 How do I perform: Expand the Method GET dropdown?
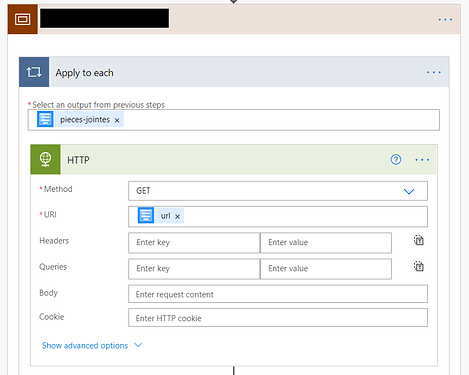point(409,191)
